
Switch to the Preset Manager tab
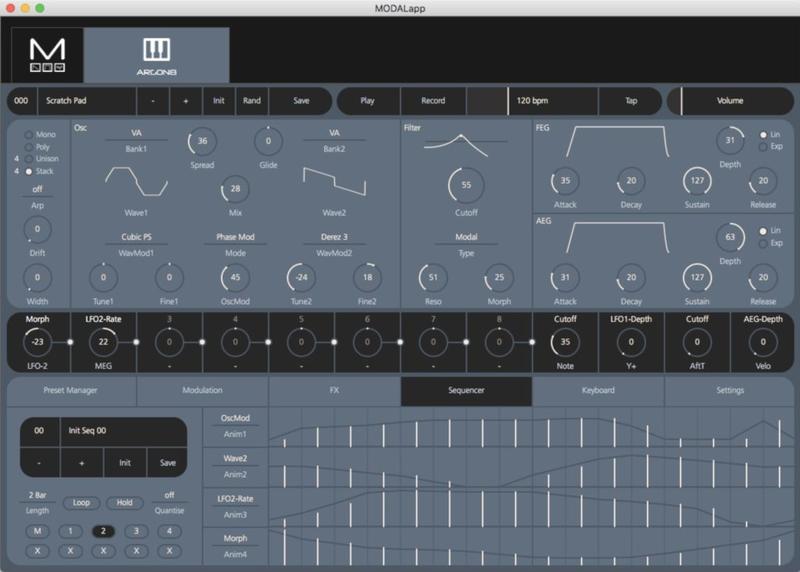(70, 391)
